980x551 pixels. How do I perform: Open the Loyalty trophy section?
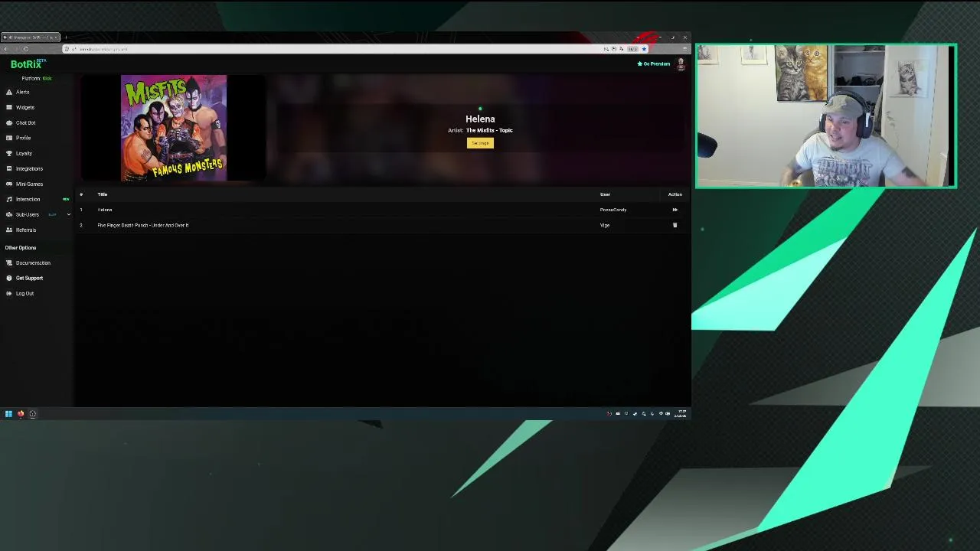click(24, 153)
